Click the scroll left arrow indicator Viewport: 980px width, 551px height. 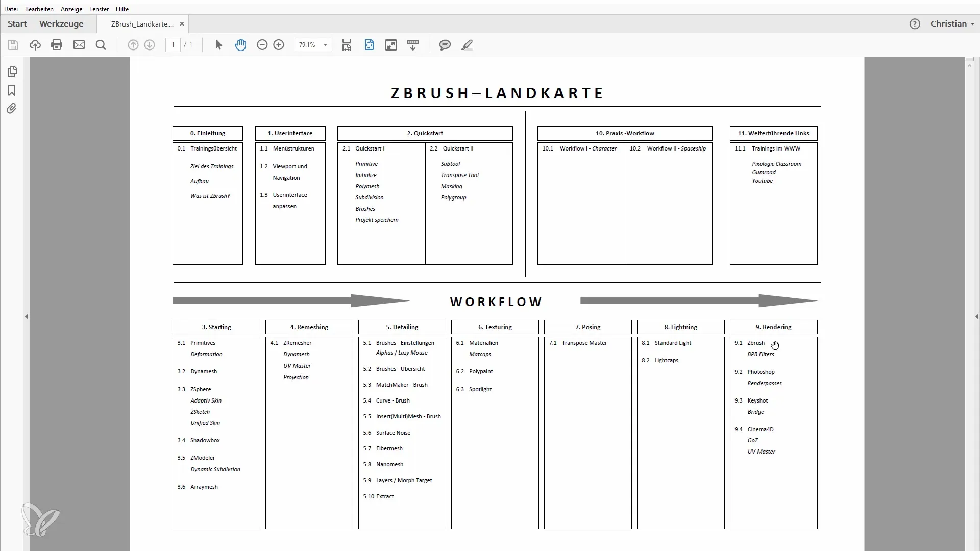pos(26,316)
